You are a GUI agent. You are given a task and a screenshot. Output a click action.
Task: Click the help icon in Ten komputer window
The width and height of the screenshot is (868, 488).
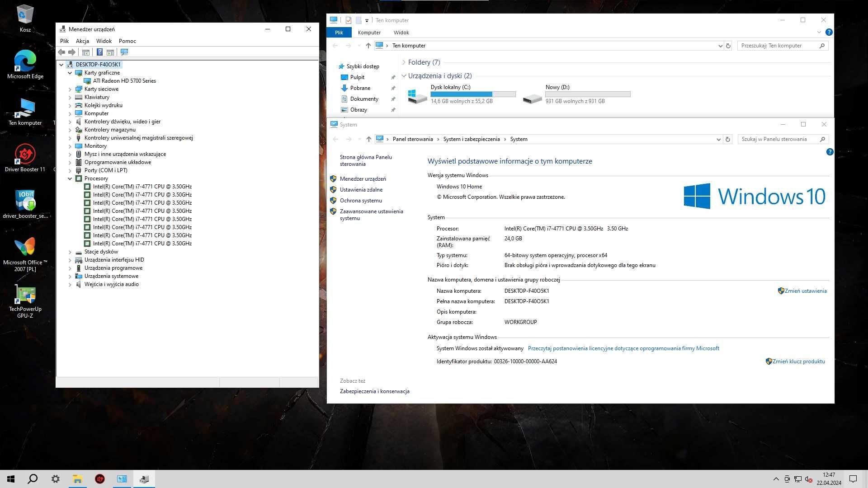coord(829,32)
